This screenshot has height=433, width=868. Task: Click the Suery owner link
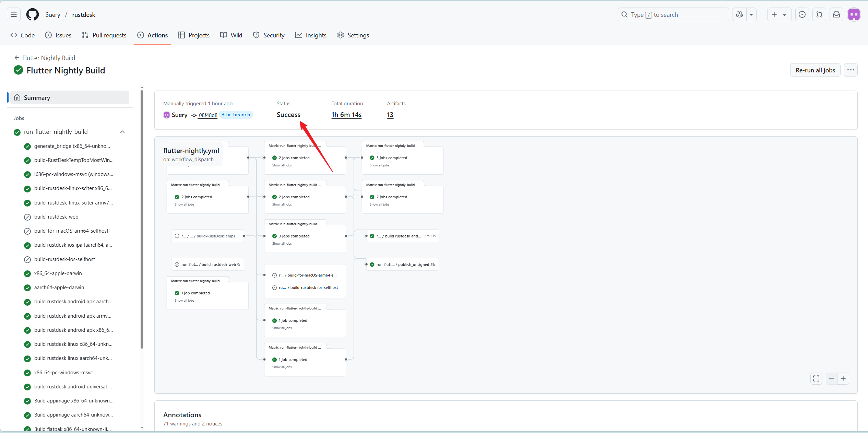[x=53, y=15]
